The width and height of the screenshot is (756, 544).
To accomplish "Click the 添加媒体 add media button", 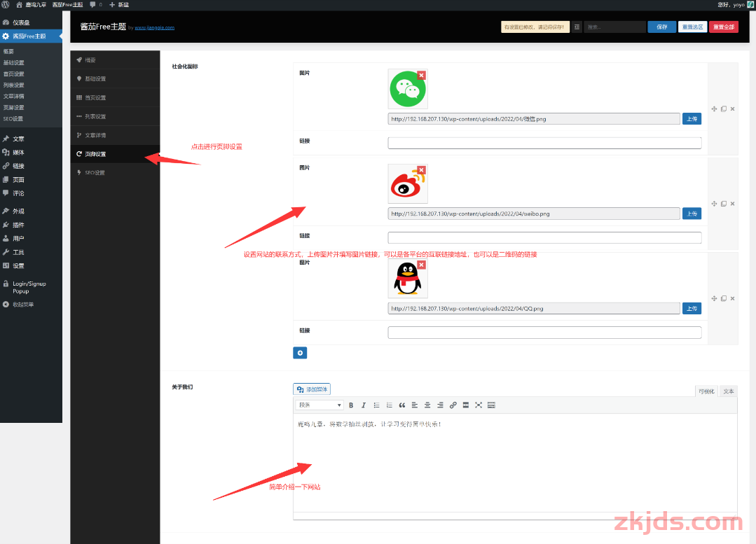I will pyautogui.click(x=312, y=389).
